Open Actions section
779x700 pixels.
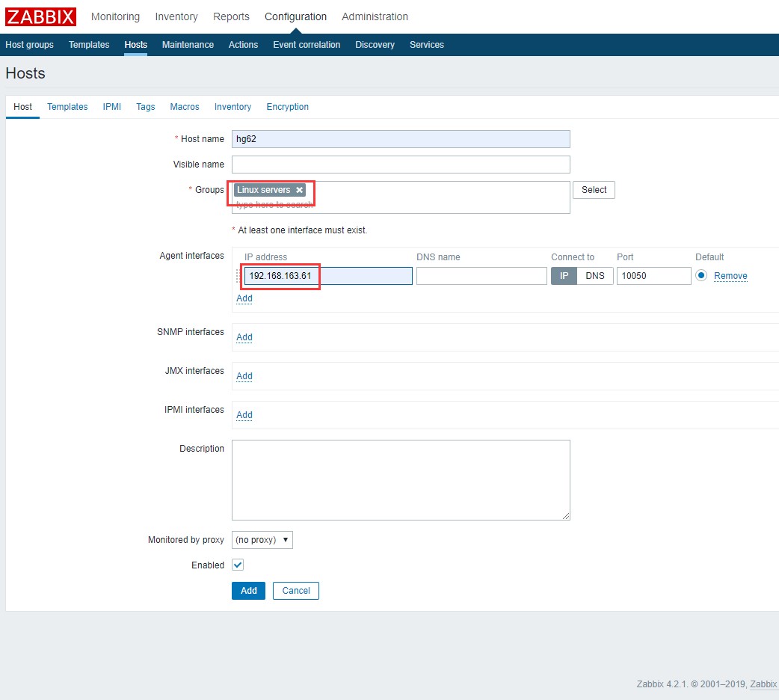243,45
